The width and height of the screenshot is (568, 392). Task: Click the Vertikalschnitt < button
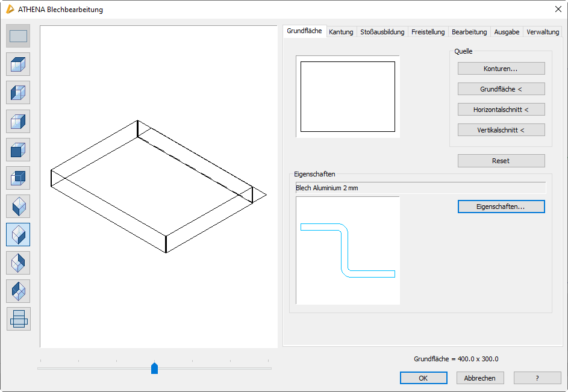click(501, 130)
